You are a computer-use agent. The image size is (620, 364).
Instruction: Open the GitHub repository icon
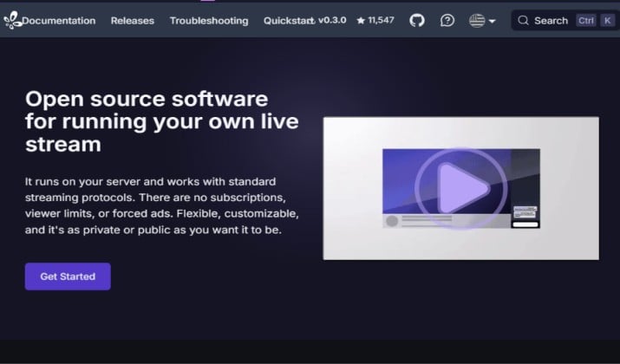pos(417,20)
